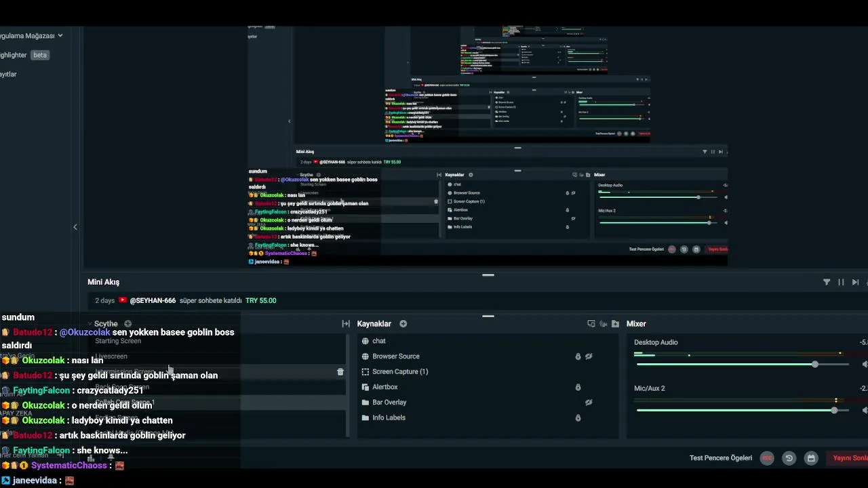Toggle visibility of Browser Source
The width and height of the screenshot is (868, 488).
pyautogui.click(x=589, y=357)
